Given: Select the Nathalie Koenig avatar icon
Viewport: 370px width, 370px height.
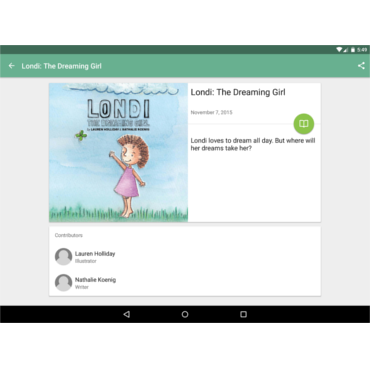Looking at the screenshot, I should pyautogui.click(x=63, y=283).
